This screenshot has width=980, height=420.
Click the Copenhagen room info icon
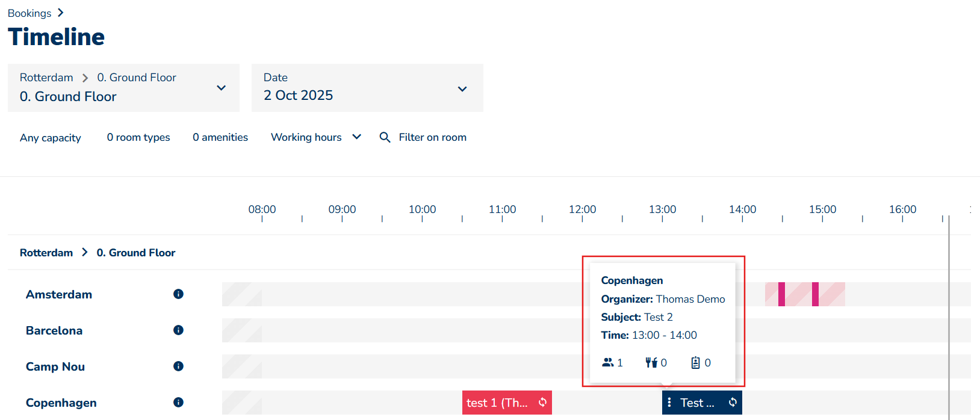[178, 403]
